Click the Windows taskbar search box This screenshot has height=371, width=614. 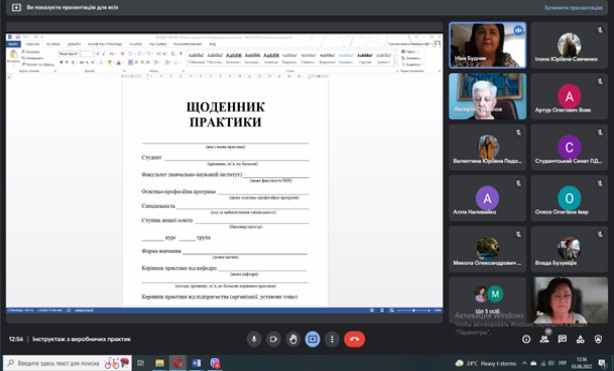[67, 363]
